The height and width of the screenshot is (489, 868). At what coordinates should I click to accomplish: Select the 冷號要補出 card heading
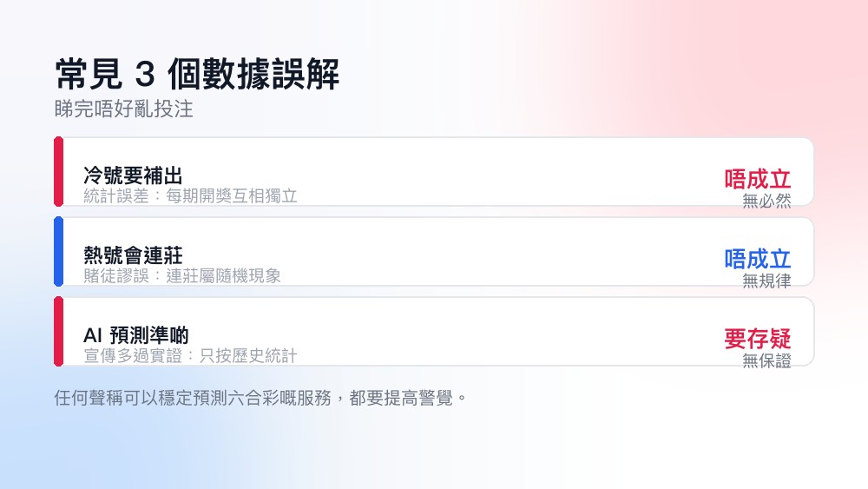pos(133,175)
